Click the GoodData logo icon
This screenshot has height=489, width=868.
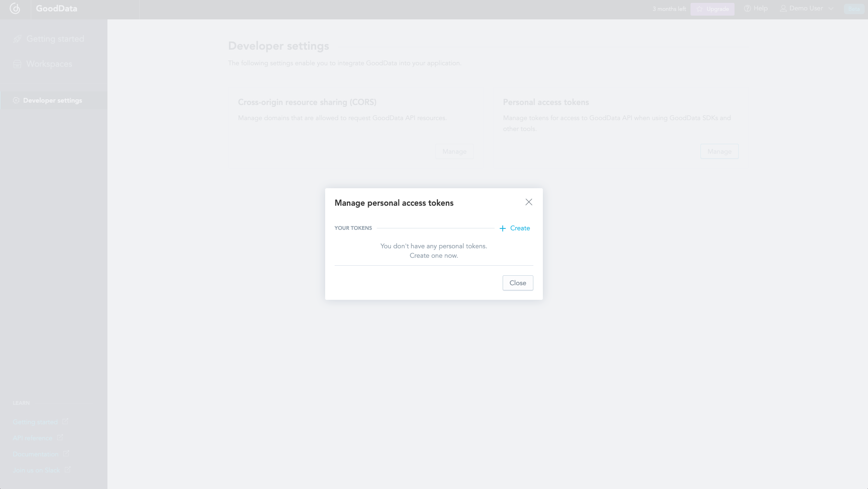(x=15, y=9)
